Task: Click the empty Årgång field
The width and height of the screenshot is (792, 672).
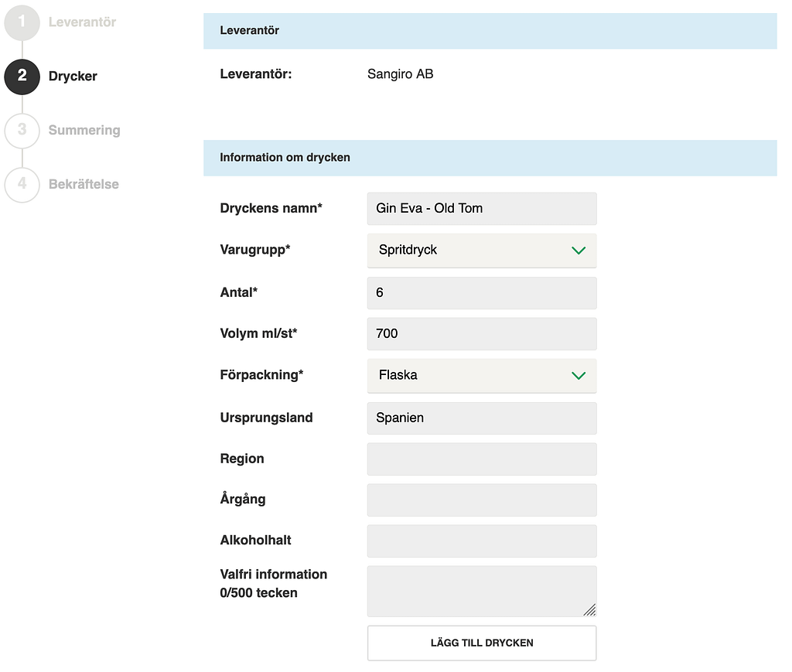Action: [481, 500]
